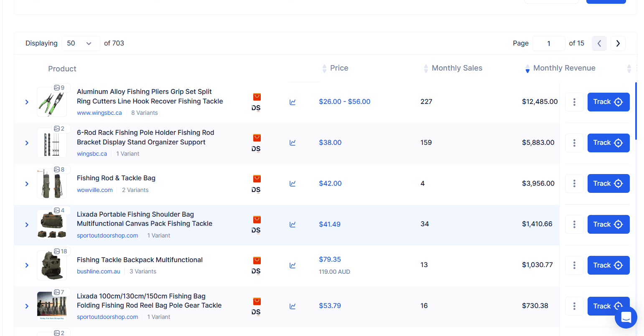Open Aluminum Alloy Fishing Pliers product thumbnail

tap(52, 102)
